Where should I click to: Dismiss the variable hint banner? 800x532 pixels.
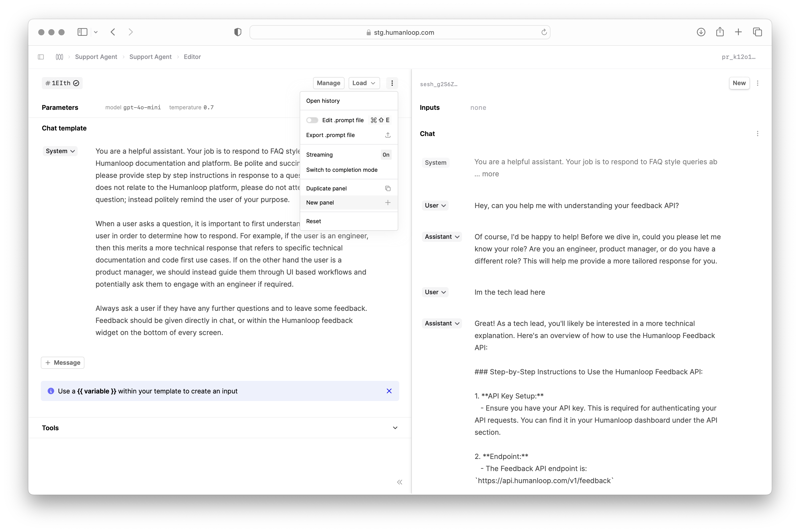389,391
